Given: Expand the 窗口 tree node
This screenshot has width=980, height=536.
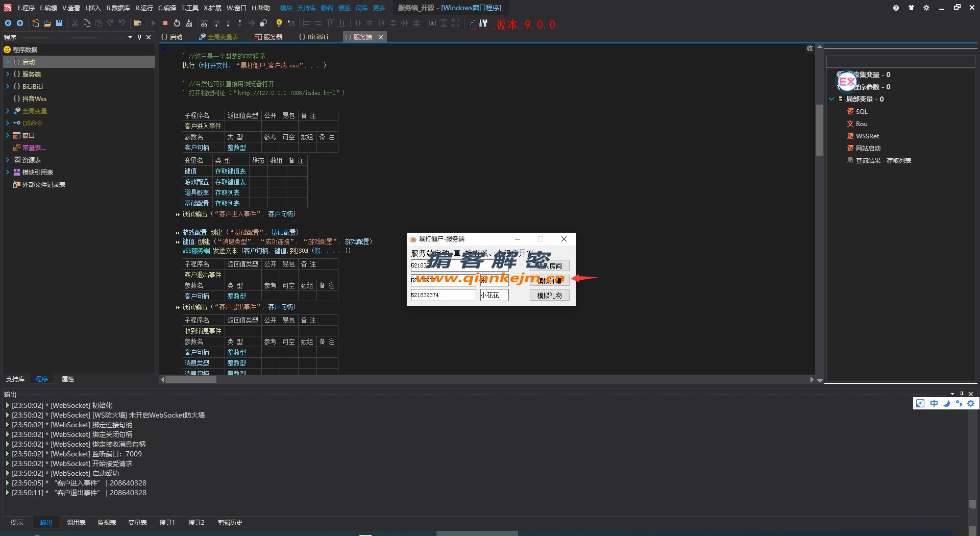Looking at the screenshot, I should 8,135.
